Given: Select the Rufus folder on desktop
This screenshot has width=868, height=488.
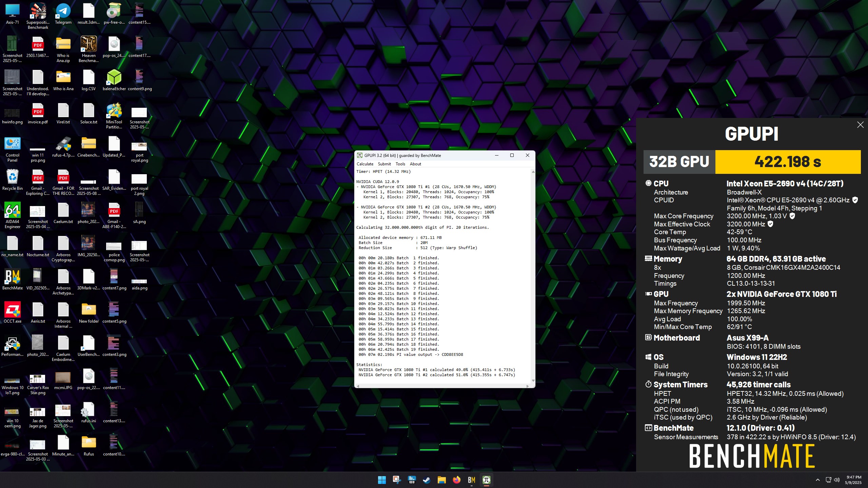Looking at the screenshot, I should (x=88, y=445).
